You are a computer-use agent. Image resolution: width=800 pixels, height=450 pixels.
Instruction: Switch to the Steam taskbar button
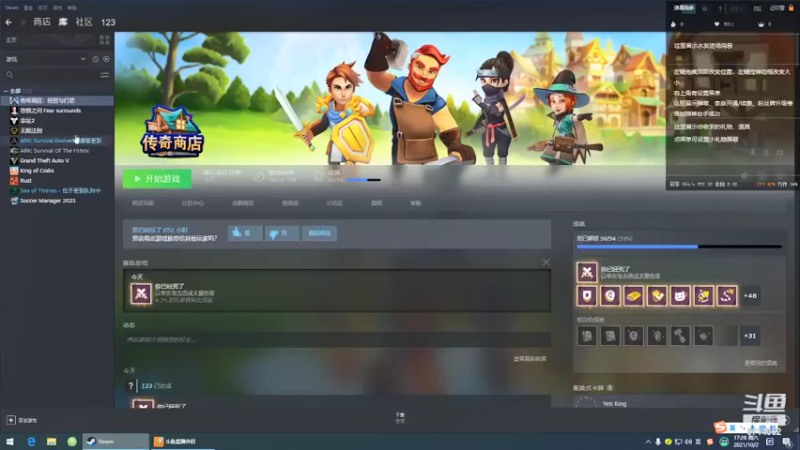[x=116, y=441]
